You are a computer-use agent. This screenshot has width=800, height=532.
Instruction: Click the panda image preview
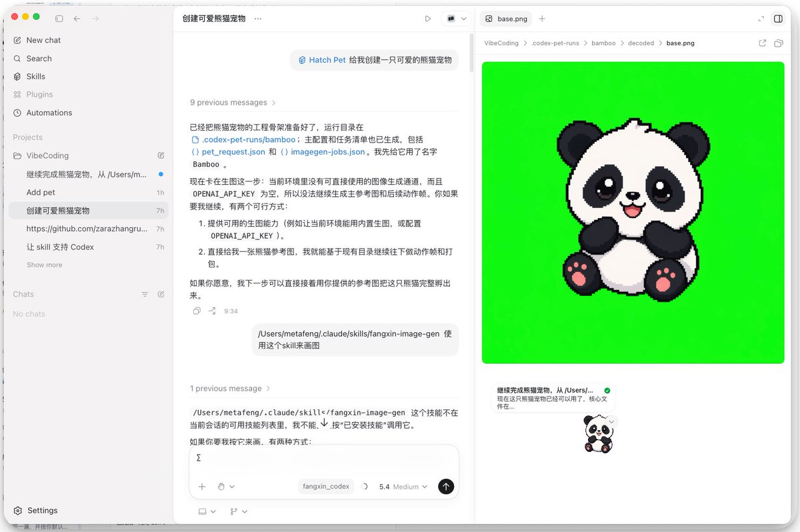[633, 213]
